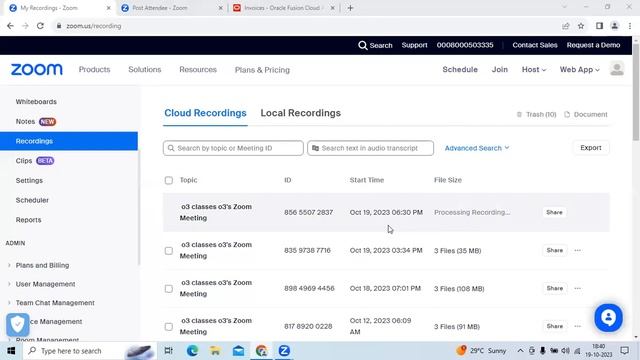
Task: Open Chrome from taskbar
Action: pyautogui.click(x=261, y=351)
